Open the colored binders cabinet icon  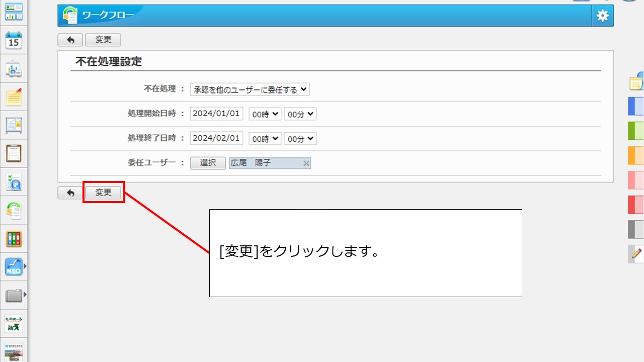pos(14,238)
